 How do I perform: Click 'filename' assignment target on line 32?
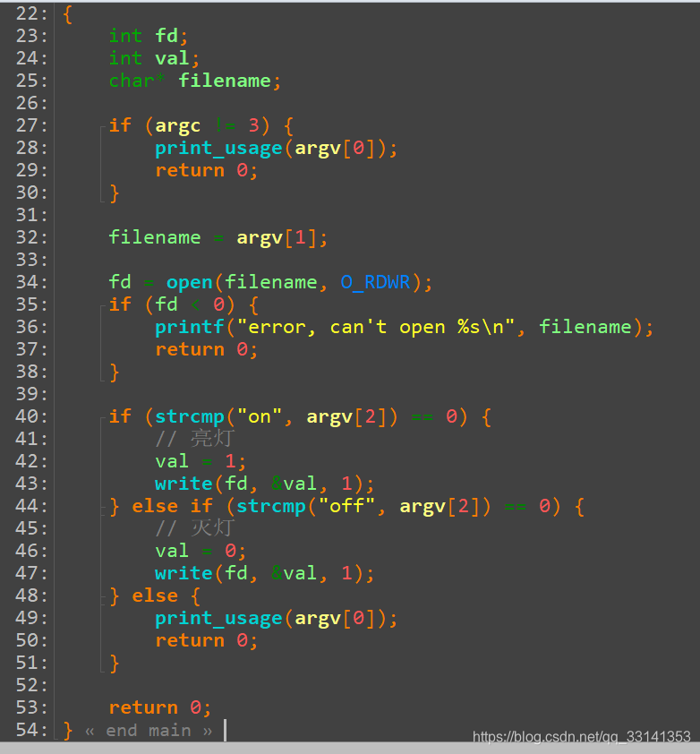tap(155, 237)
